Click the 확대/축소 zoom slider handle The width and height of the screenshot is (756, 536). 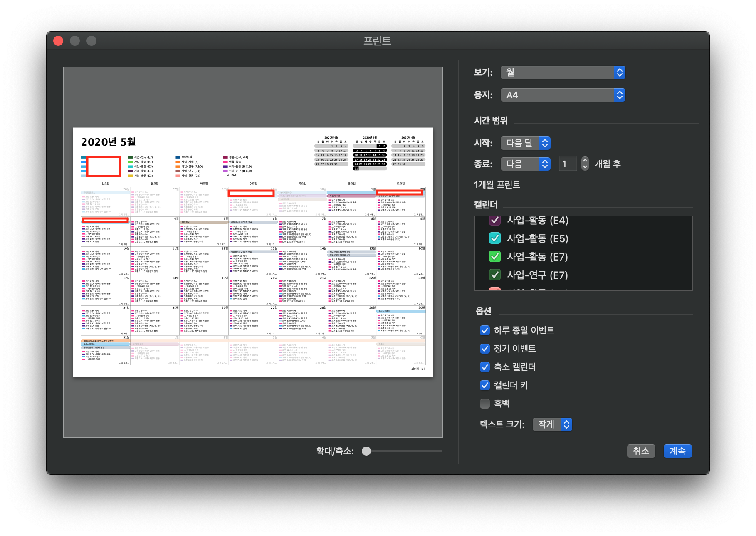point(366,451)
